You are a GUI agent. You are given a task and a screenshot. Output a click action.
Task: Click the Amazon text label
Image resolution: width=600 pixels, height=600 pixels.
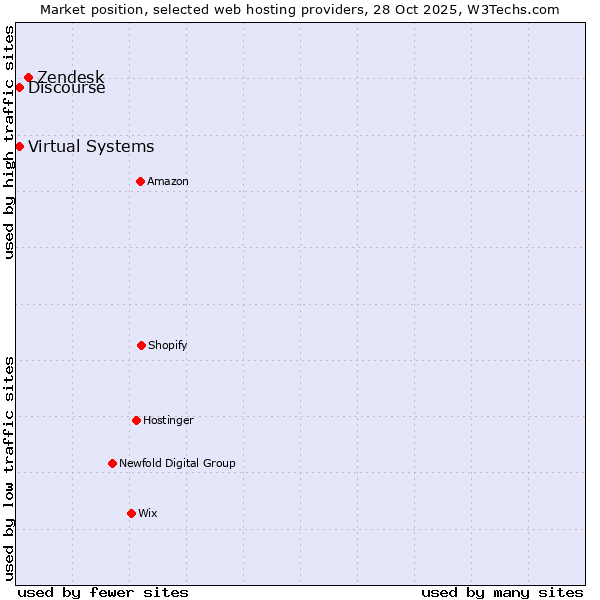(x=168, y=182)
